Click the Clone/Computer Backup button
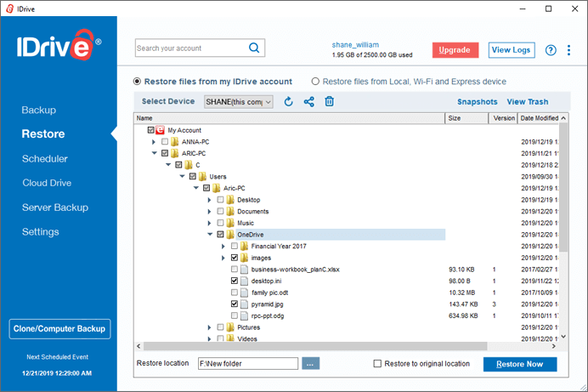 pos(59,329)
